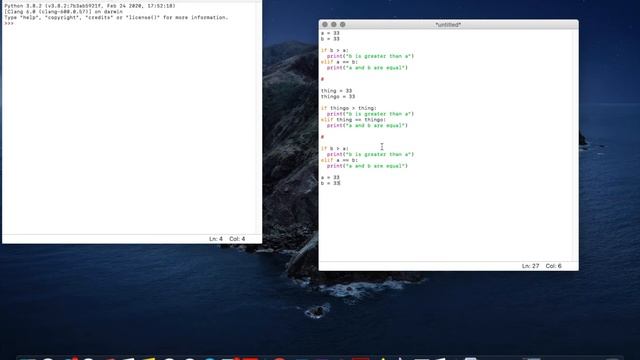
Task: Click the >>> prompt in Python shell
Action: pyautogui.click(x=9, y=23)
